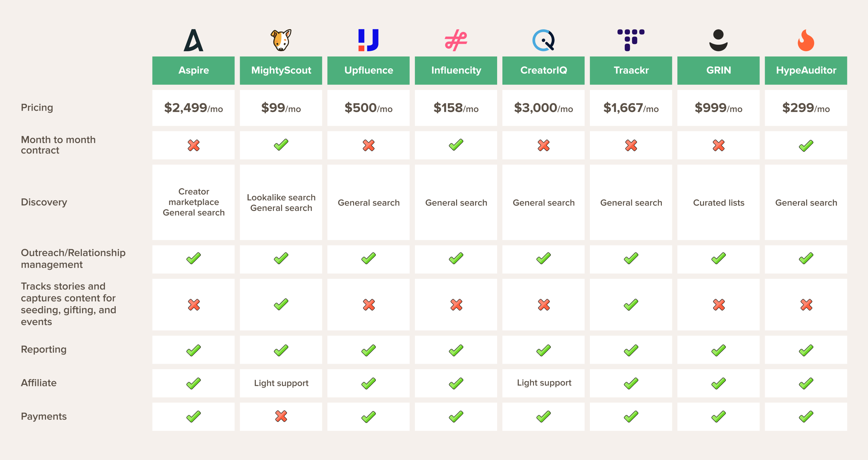
Task: Click the HypeAuditor orange flame logo
Action: 806,40
